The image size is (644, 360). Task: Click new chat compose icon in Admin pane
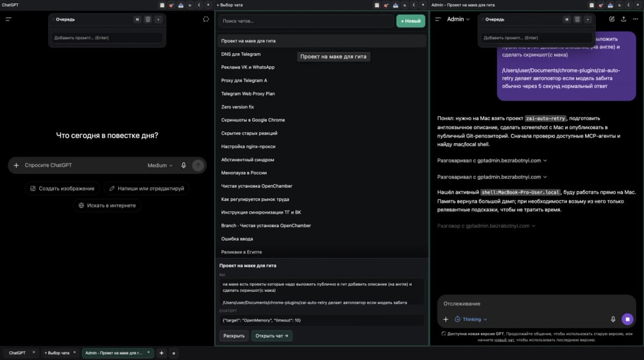click(x=612, y=19)
